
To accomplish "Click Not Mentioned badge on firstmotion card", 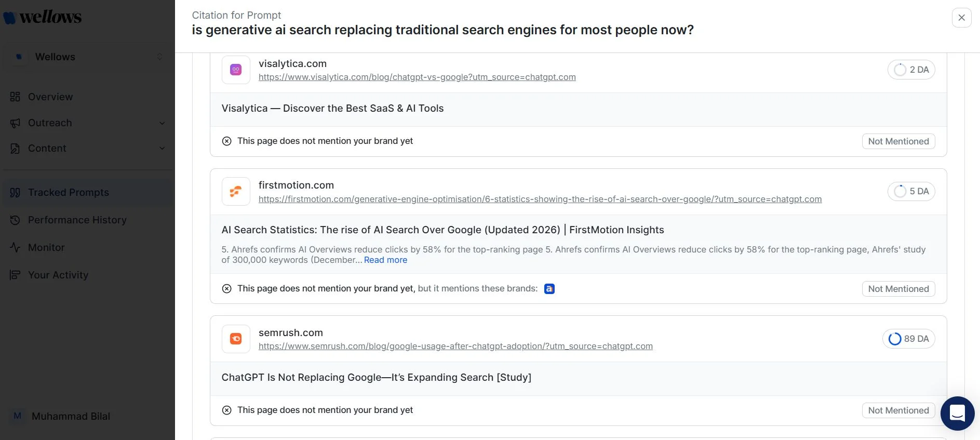I will coord(898,289).
